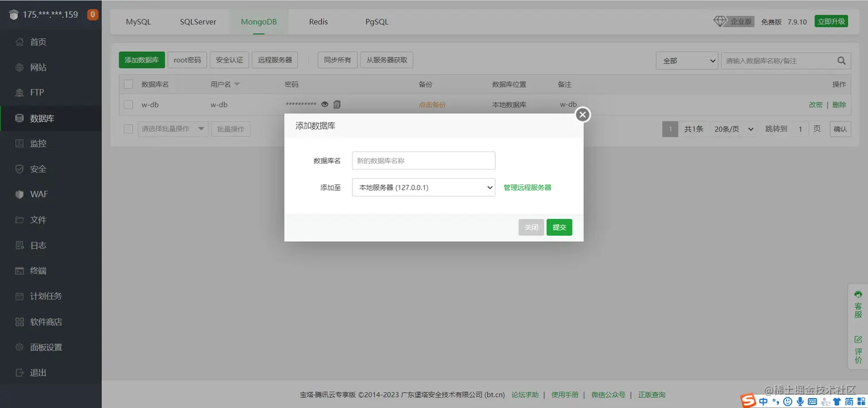
Task: Switch to the MySQL tab
Action: click(138, 22)
